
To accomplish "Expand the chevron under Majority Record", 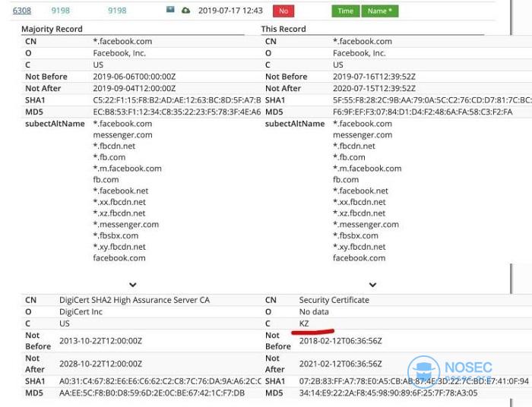I will 133,285.
